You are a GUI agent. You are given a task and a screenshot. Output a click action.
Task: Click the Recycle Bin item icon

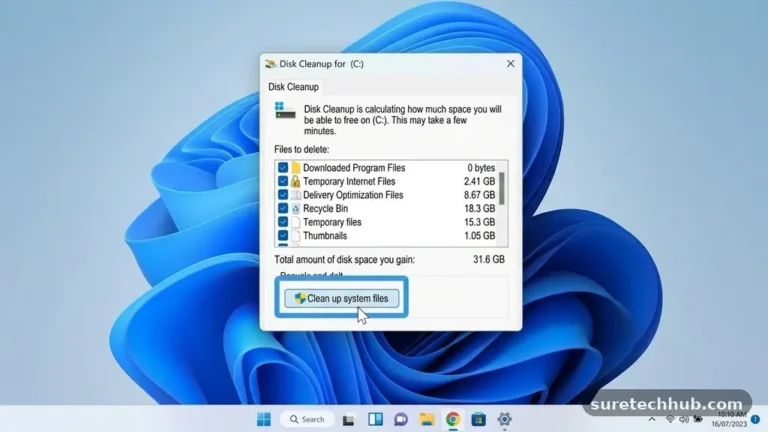coord(295,208)
